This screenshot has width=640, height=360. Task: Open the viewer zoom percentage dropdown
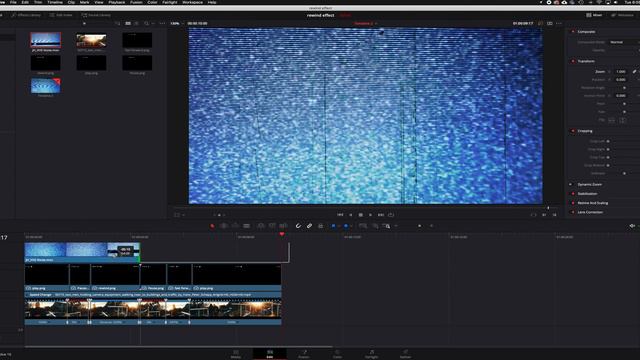[176, 24]
